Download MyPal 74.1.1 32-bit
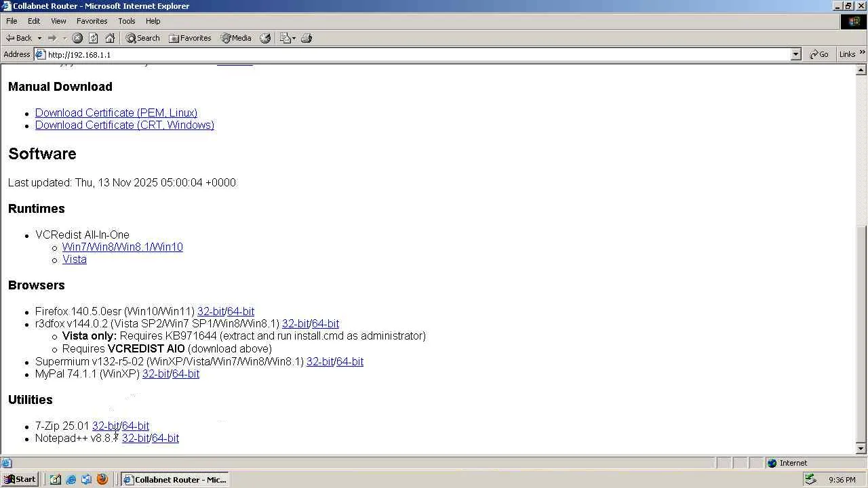Image resolution: width=868 pixels, height=488 pixels. click(x=156, y=373)
